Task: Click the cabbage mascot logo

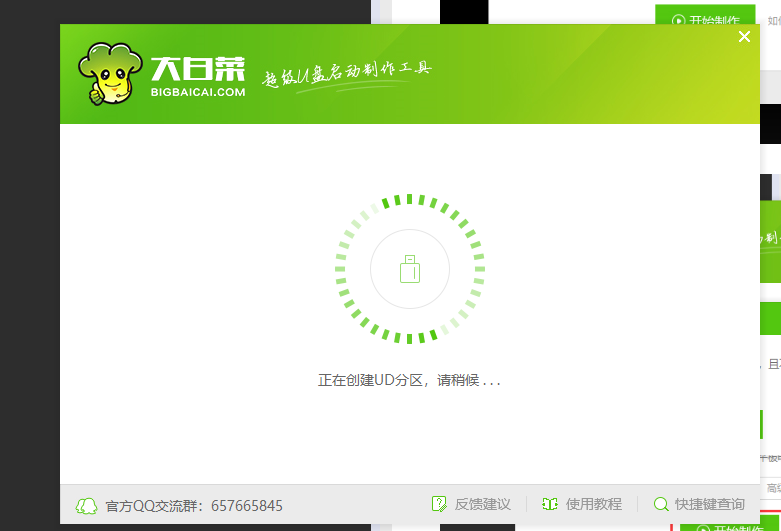Action: pos(110,74)
